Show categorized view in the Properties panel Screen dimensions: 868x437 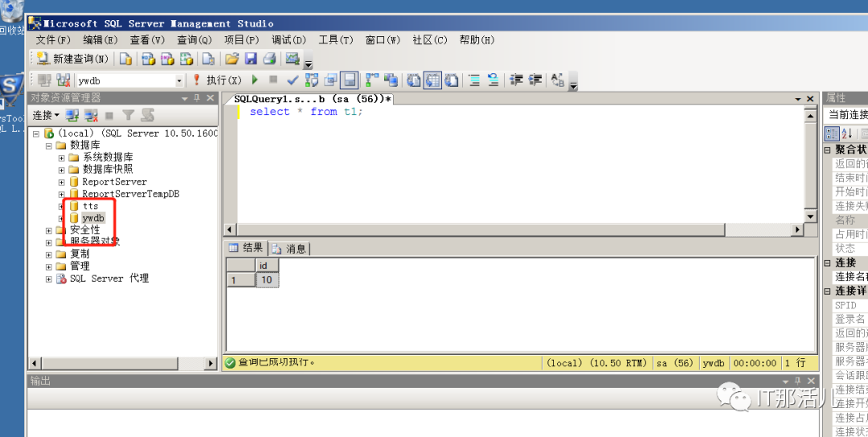832,133
